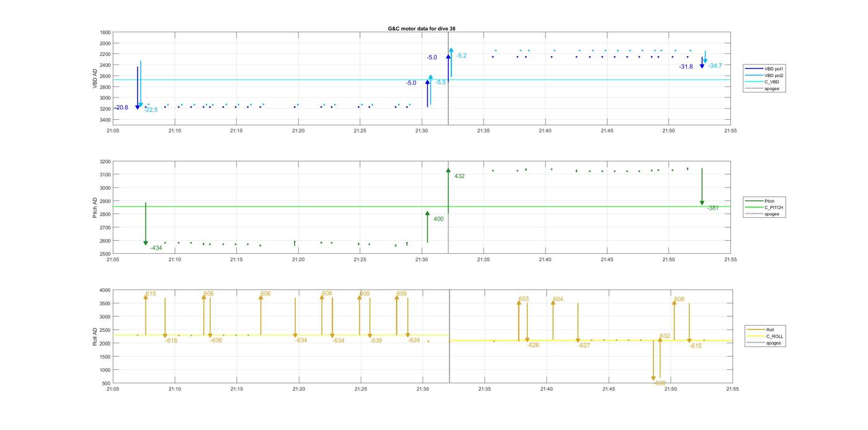Screen dimensions: 868x430
Task: Click the '-639' roll data label
Action: 376,340
